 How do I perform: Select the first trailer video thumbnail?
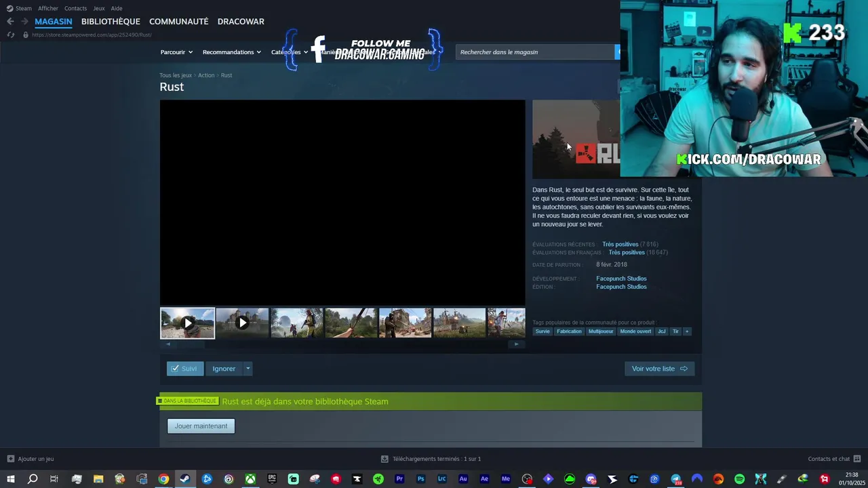tap(187, 323)
